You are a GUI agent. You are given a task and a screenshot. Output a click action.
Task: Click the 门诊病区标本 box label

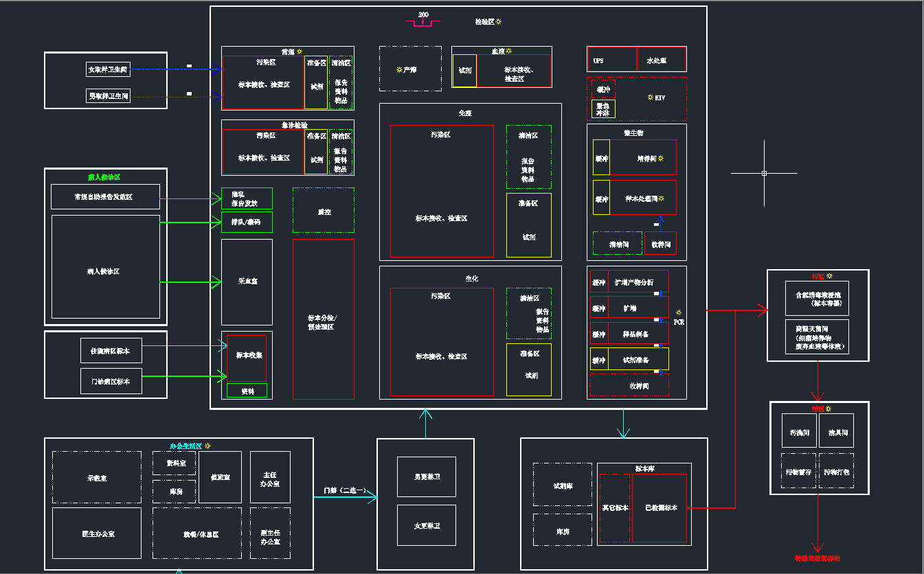point(111,380)
